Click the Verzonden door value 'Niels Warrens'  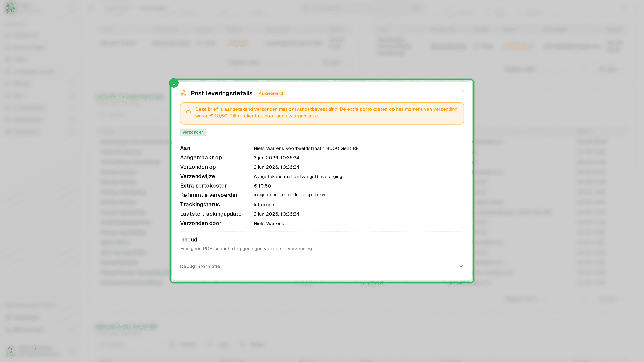[x=269, y=224]
